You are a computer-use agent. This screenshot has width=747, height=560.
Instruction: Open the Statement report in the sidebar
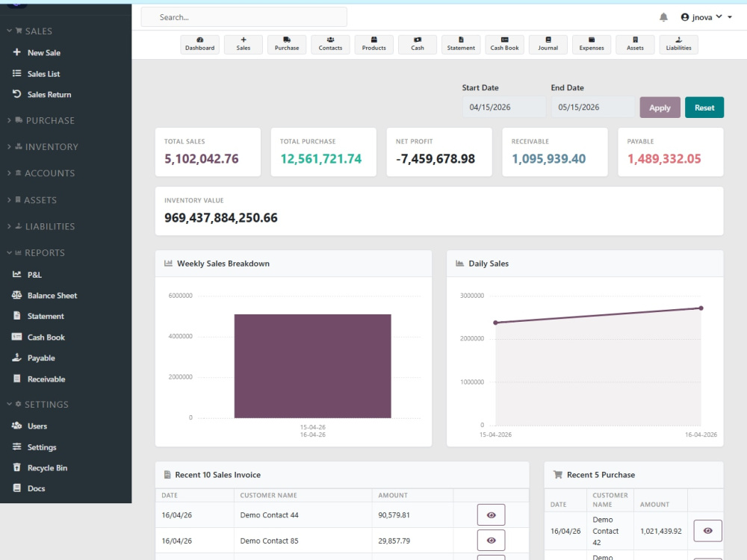click(38, 316)
